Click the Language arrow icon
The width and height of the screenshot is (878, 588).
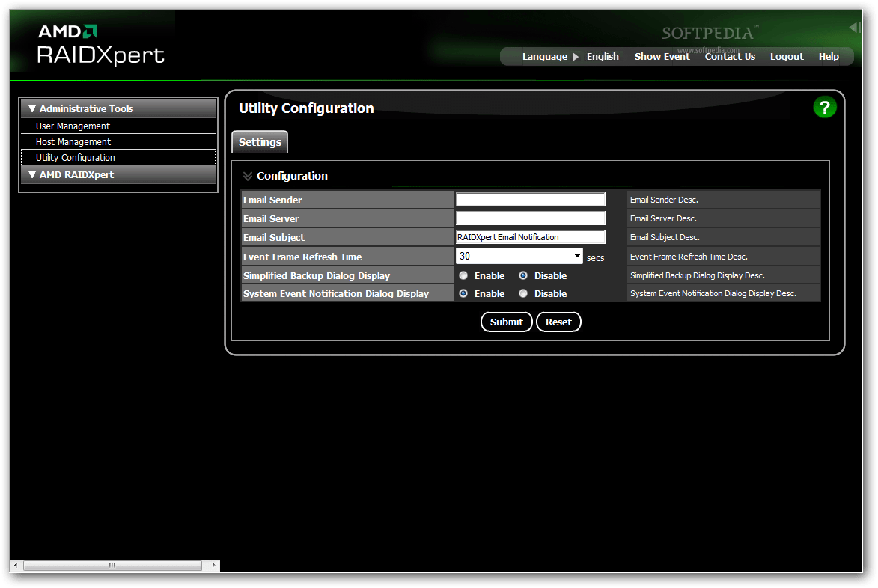[576, 57]
